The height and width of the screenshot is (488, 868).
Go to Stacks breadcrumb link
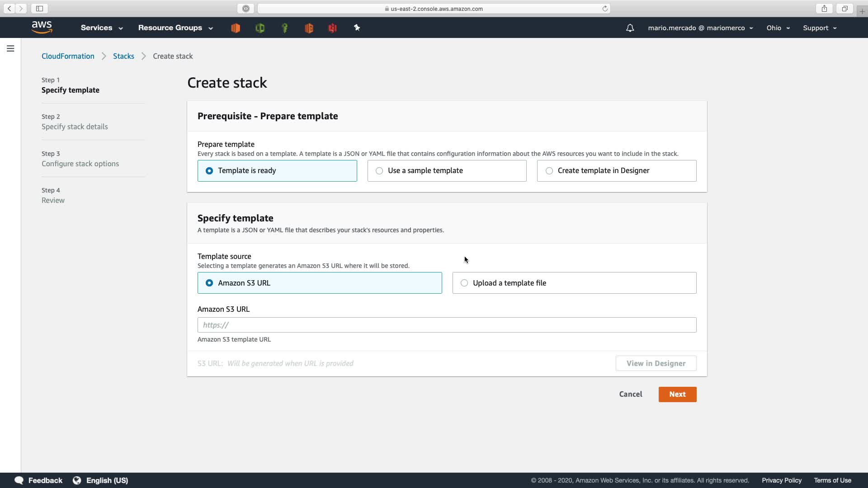coord(123,56)
